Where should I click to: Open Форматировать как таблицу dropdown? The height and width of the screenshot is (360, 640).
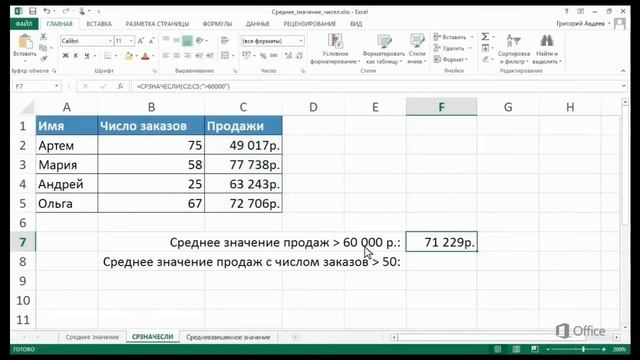(383, 49)
